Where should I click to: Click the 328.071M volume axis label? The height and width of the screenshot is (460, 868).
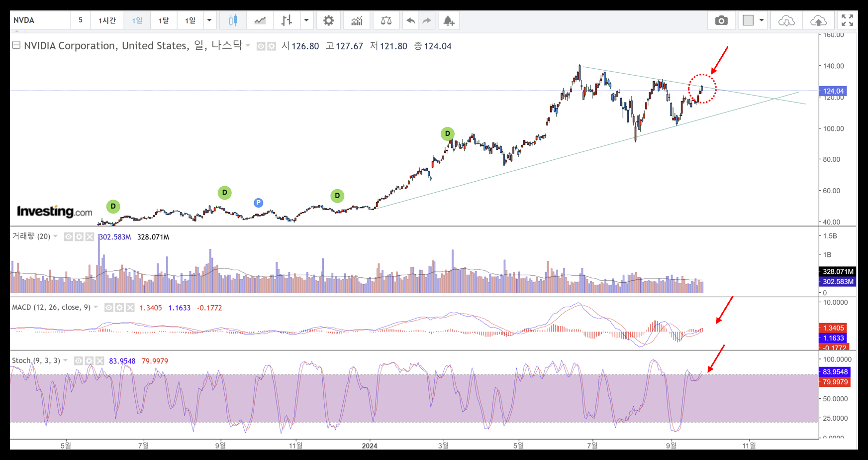click(838, 272)
